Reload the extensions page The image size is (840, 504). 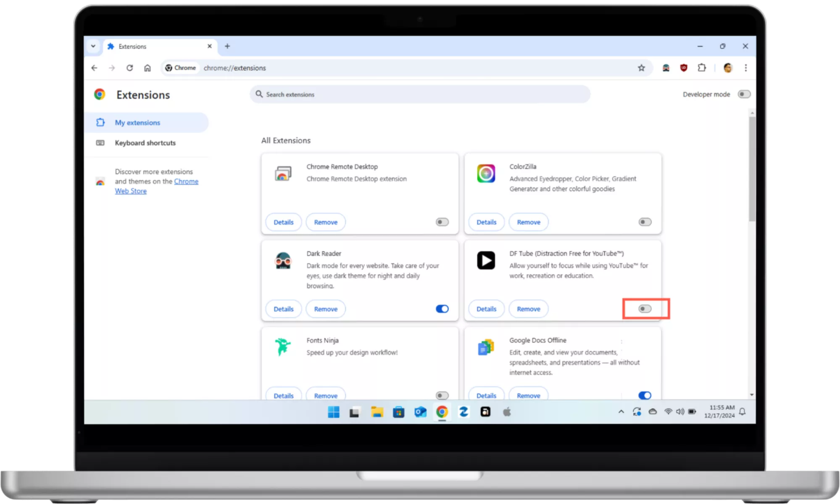pyautogui.click(x=129, y=68)
